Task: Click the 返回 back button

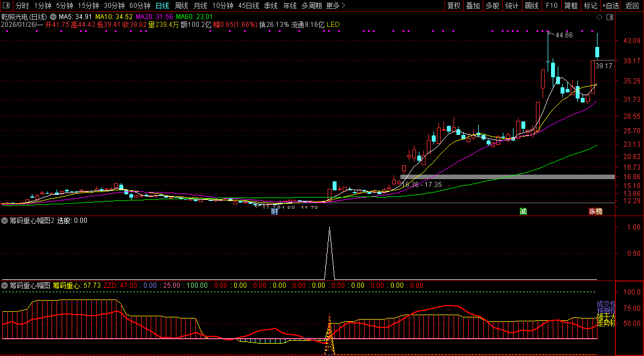Action: coord(632,6)
